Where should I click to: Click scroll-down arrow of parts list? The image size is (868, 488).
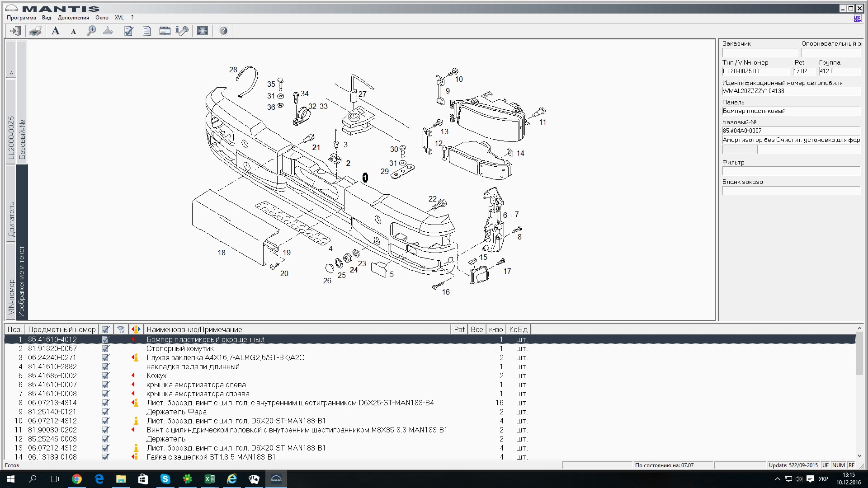pyautogui.click(x=859, y=456)
